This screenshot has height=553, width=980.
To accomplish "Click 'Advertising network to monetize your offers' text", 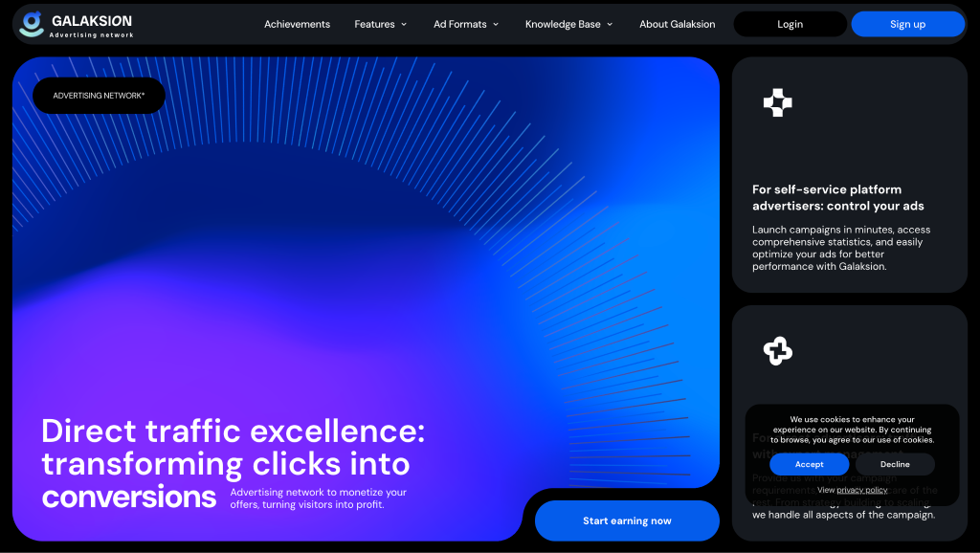I will tap(318, 498).
